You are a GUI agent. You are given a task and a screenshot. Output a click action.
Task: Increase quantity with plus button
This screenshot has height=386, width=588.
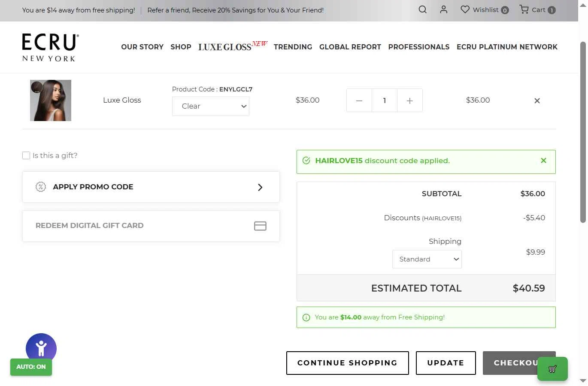point(410,100)
